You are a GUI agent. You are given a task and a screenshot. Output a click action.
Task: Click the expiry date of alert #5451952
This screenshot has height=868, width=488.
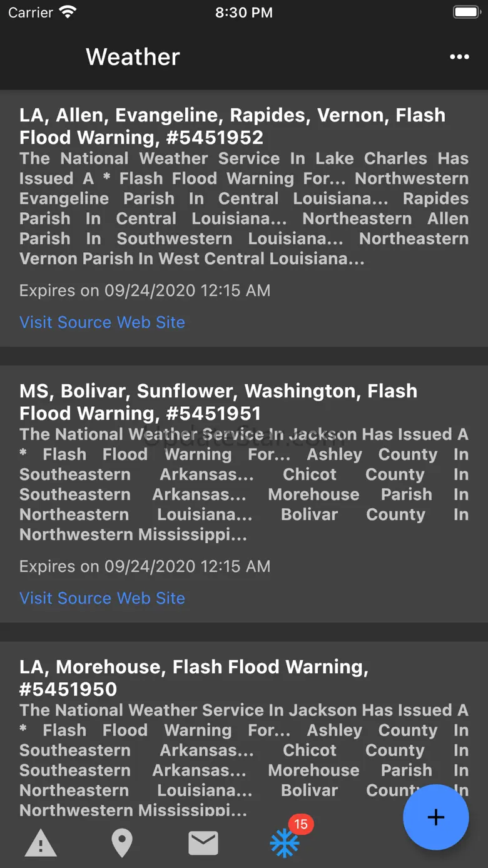coord(145,290)
